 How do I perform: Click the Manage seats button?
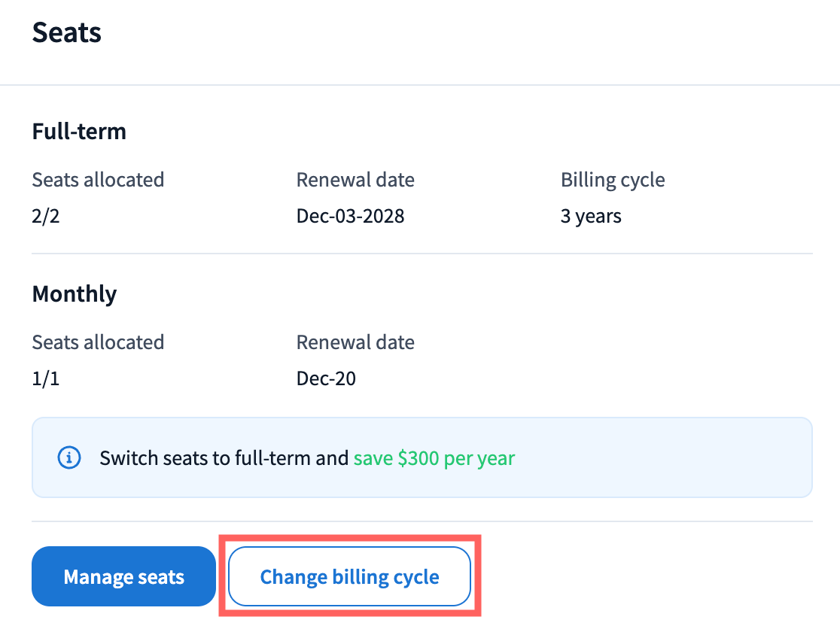click(x=123, y=577)
